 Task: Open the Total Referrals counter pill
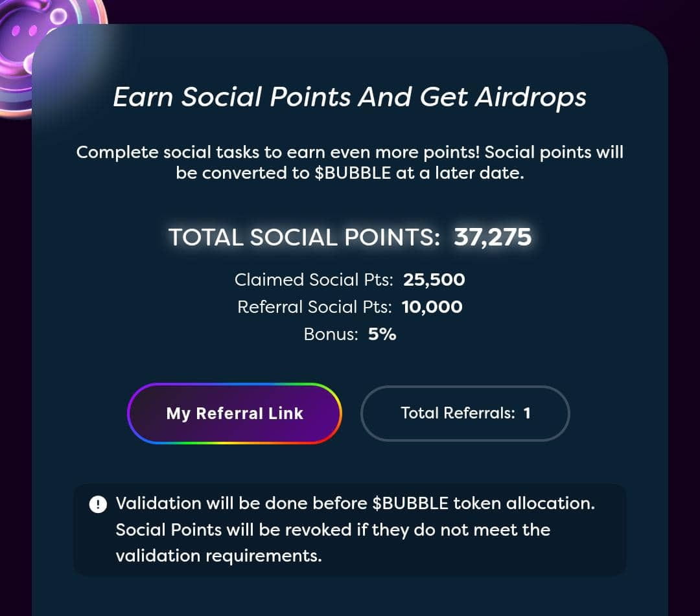pyautogui.click(x=465, y=413)
